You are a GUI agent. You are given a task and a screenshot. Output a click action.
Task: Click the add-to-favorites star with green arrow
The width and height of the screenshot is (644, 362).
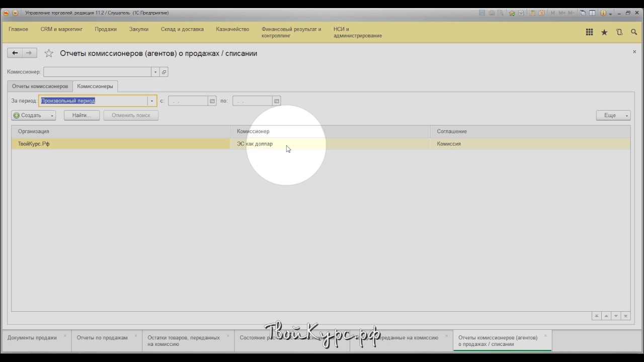coord(512,13)
